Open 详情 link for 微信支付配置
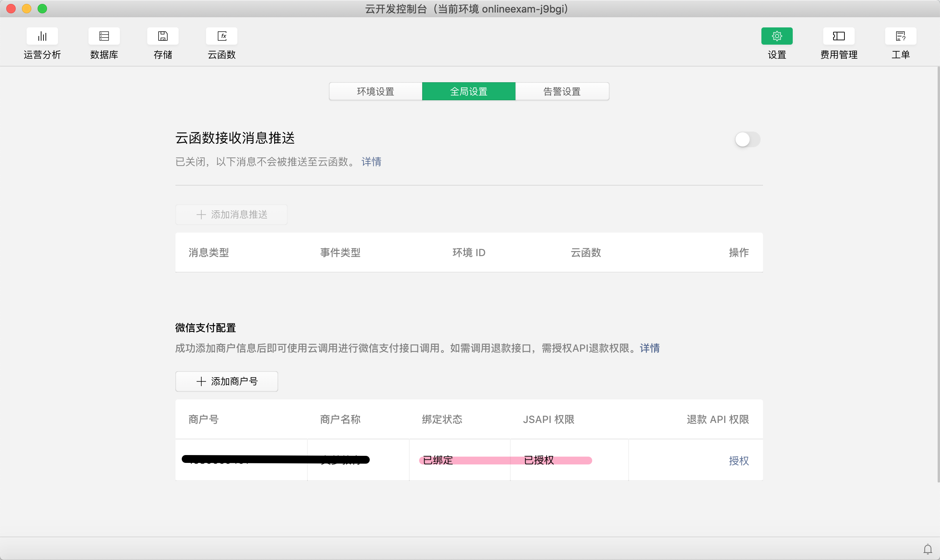 click(x=650, y=348)
